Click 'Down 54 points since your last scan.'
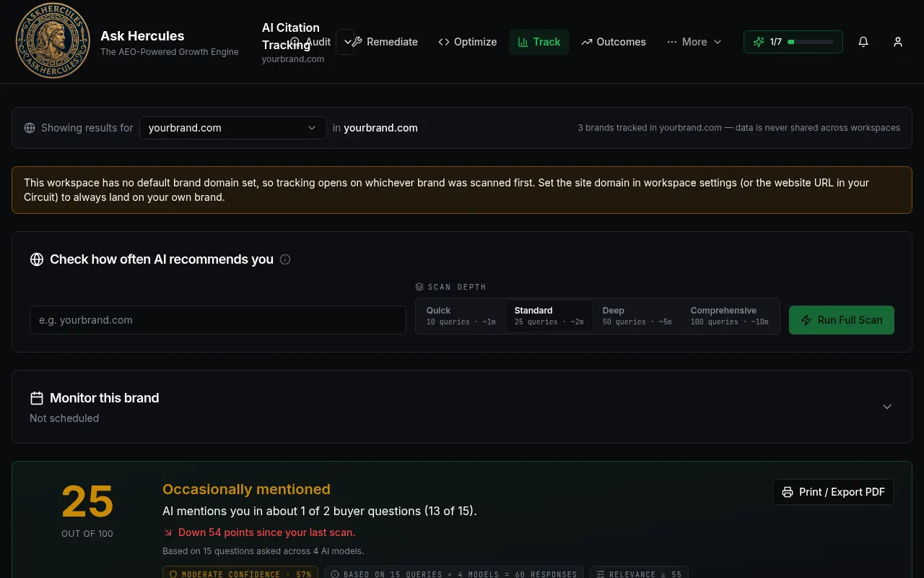 point(267,532)
